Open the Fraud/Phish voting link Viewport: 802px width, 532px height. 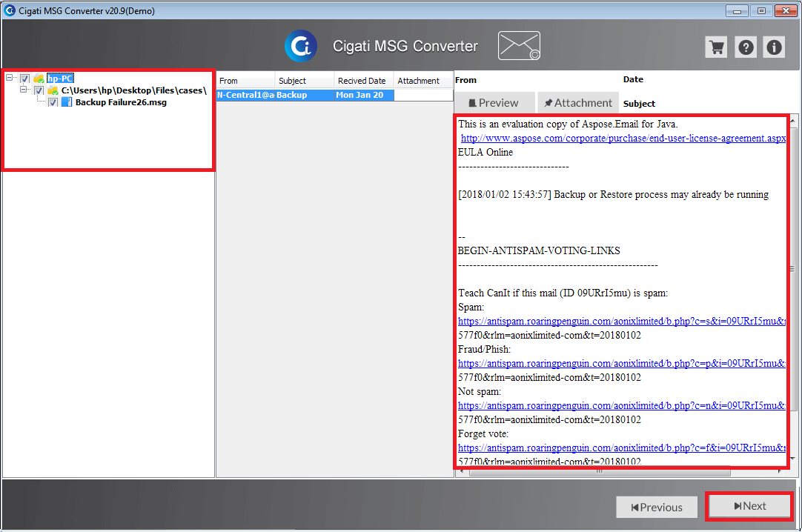pyautogui.click(x=621, y=363)
